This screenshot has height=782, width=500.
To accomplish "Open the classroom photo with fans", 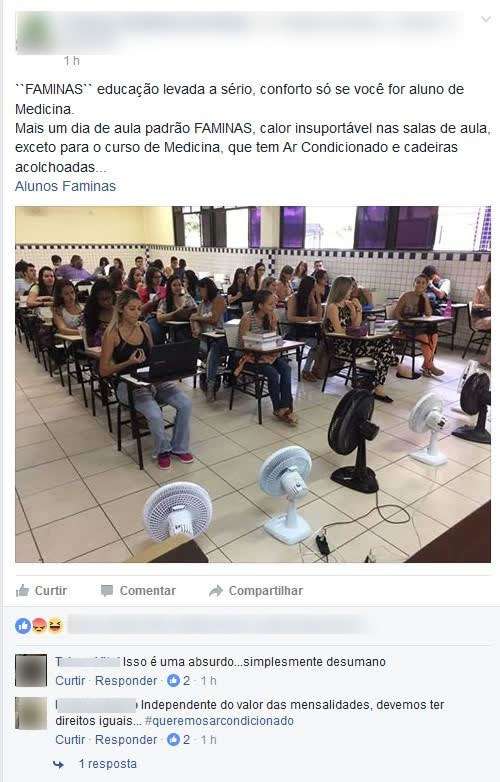I will [253, 385].
